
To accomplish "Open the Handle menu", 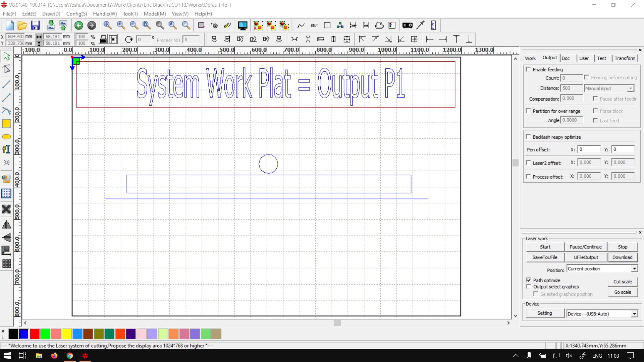I will [105, 14].
